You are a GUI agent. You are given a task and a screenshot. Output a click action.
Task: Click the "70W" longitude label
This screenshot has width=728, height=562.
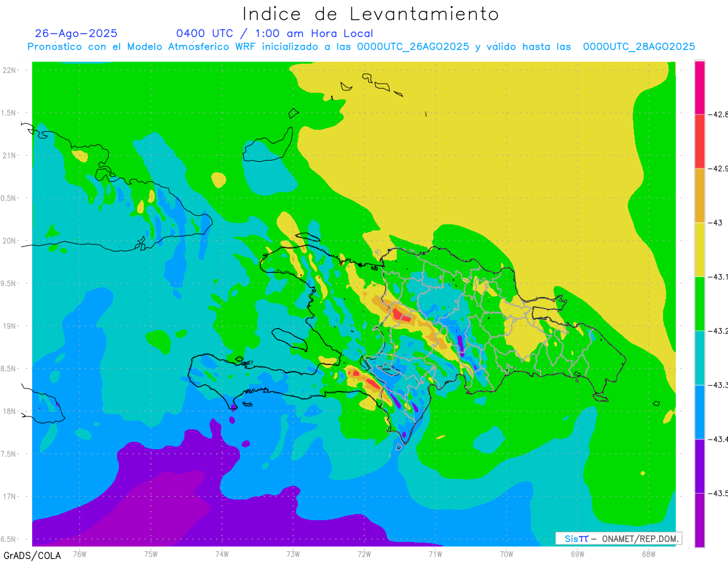[x=507, y=554]
